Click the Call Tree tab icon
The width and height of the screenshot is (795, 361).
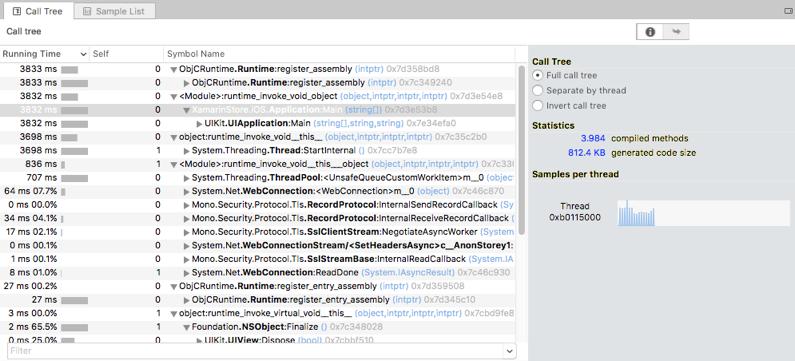tap(16, 11)
